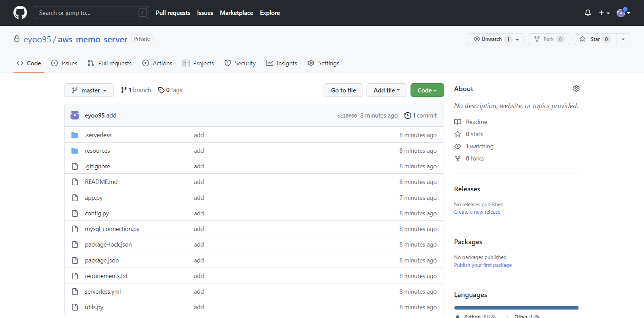Expand the Star lists dropdown arrow
The image size is (644, 318).
pos(623,39)
